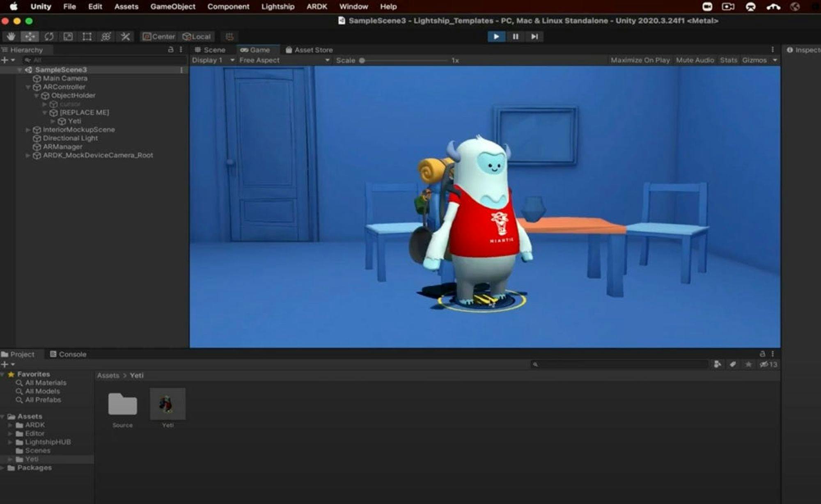Select the Yeti prefab thumbnail
821x504 pixels.
click(x=167, y=404)
